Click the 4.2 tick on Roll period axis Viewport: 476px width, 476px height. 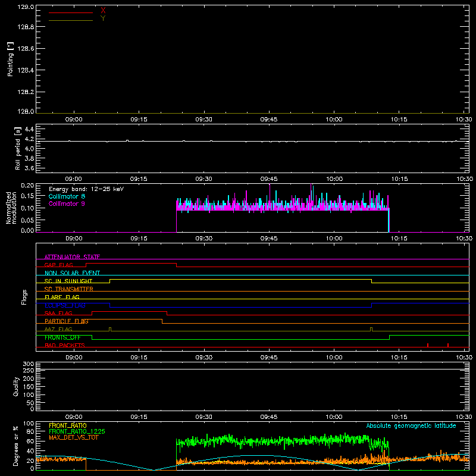pos(29,139)
